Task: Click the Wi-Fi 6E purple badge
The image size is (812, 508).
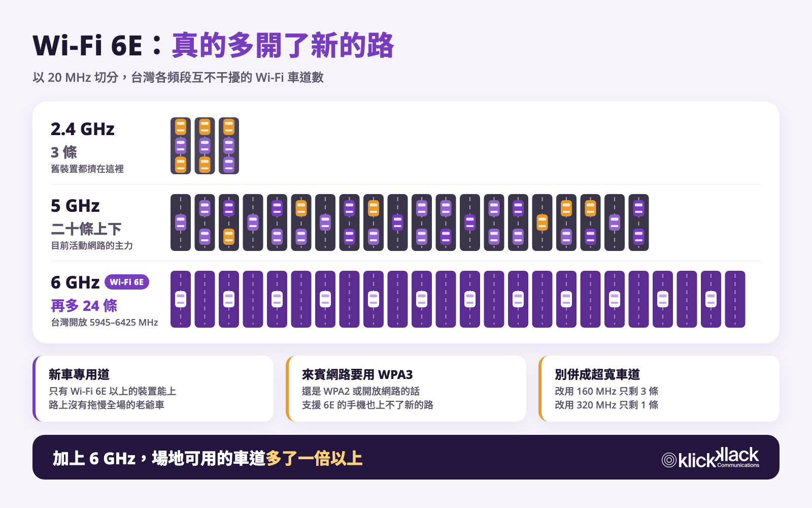Action: [x=127, y=282]
